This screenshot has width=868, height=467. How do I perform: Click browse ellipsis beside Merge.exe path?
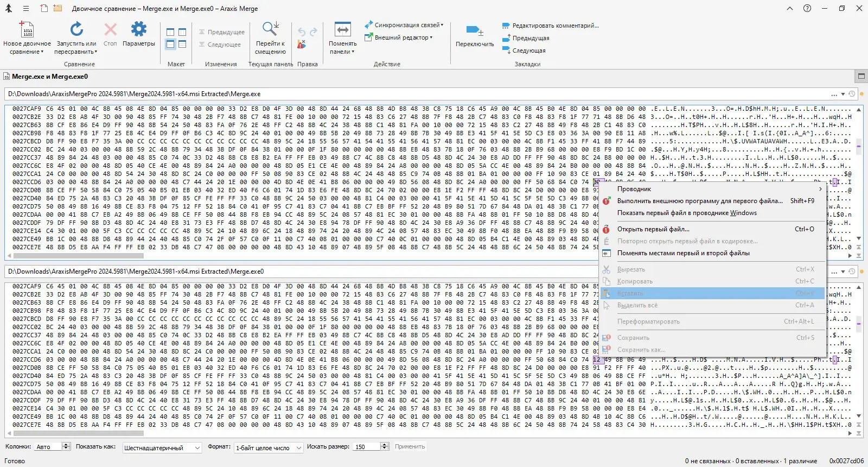834,94
